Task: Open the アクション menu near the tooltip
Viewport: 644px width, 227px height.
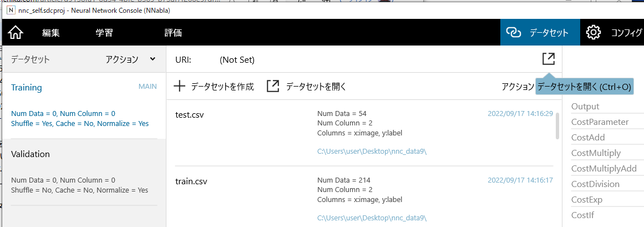Action: tap(517, 87)
